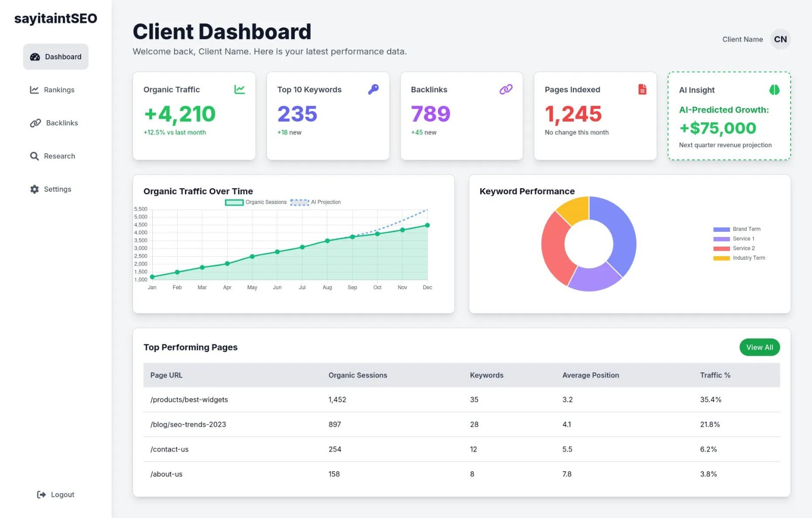Click the View All button
This screenshot has width=812, height=518.
pos(760,347)
